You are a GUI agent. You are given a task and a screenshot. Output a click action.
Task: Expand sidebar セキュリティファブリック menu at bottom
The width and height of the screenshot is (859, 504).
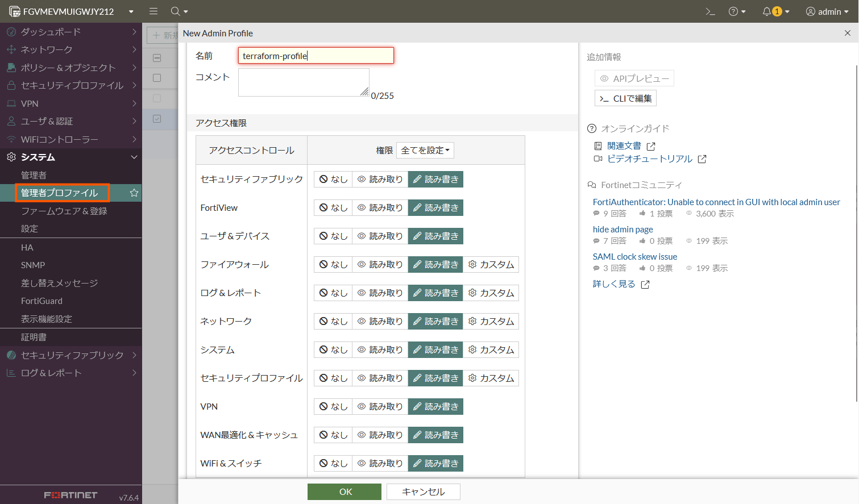[71, 355]
